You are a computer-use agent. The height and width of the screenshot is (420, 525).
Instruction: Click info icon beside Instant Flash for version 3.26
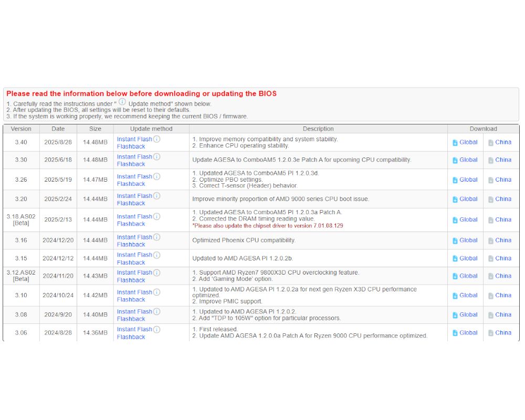tap(157, 176)
